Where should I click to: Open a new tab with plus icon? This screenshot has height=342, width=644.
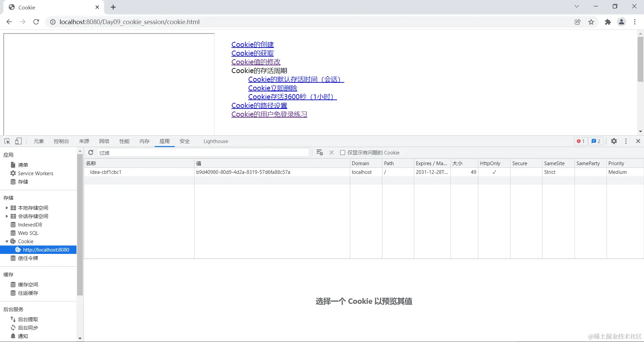[x=113, y=7]
